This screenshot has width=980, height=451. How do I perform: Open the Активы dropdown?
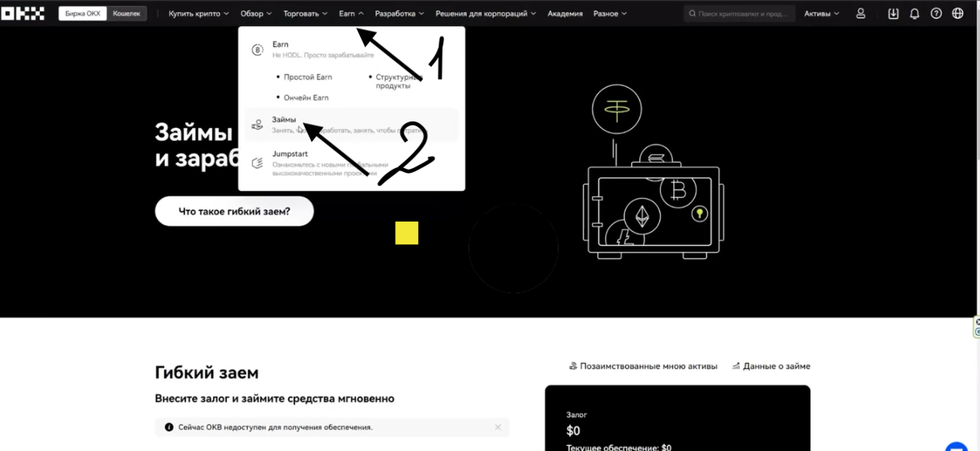coord(821,14)
